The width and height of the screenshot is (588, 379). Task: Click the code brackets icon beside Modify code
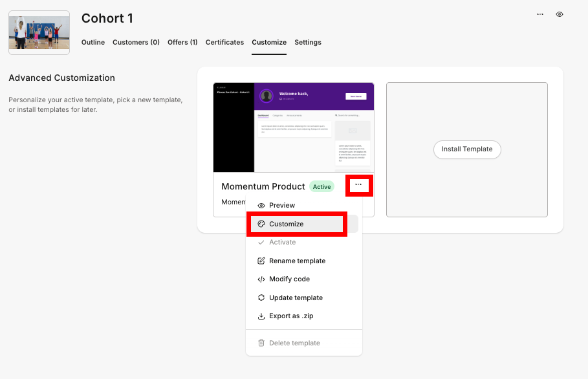pyautogui.click(x=261, y=279)
